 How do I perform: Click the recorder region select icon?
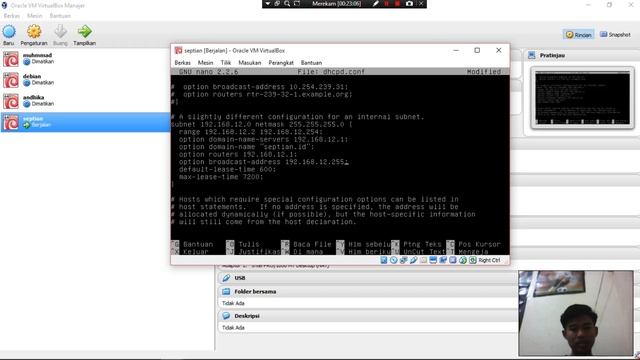tap(297, 4)
